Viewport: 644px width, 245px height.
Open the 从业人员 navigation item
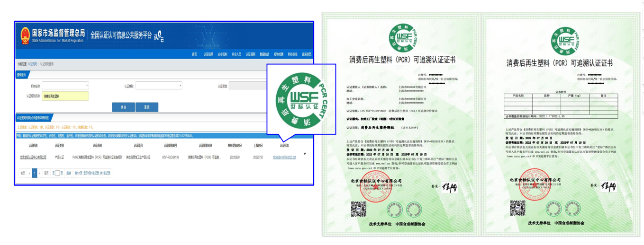(236, 54)
